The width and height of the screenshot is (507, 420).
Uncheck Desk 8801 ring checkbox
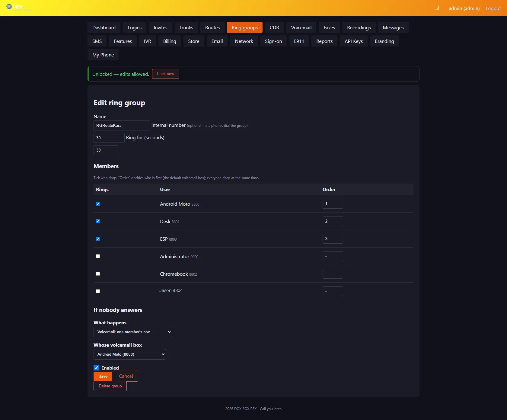(98, 221)
